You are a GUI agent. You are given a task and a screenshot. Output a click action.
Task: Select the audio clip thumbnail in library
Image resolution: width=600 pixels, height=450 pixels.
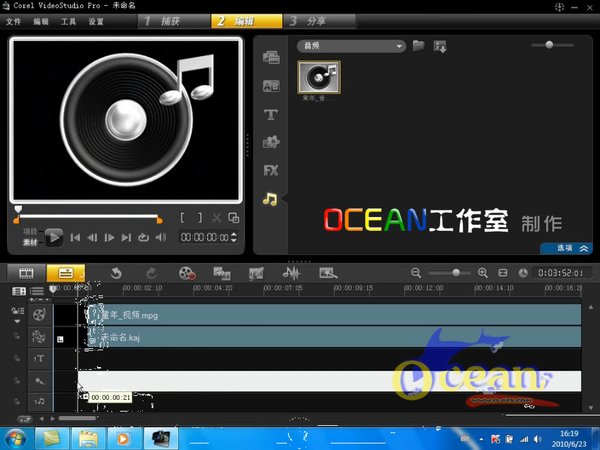tap(319, 78)
